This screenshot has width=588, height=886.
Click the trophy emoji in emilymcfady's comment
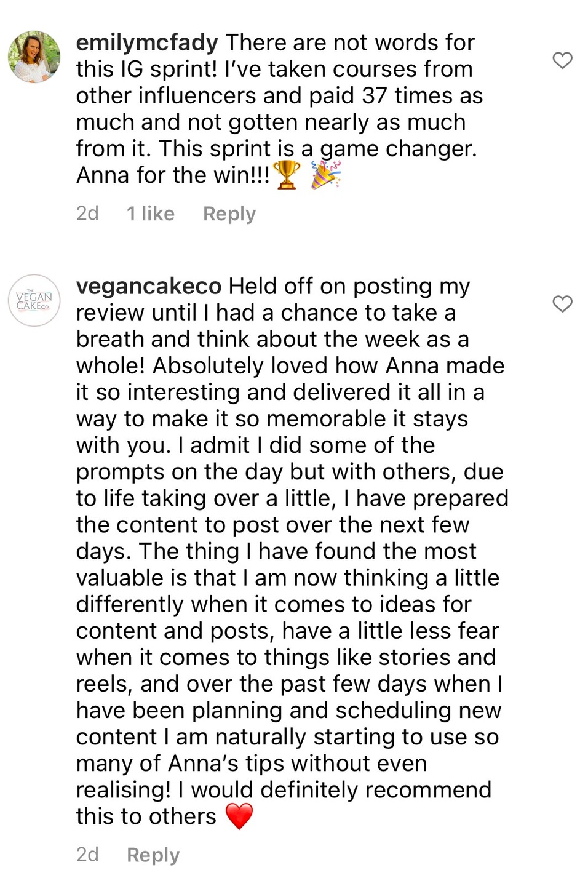point(287,175)
